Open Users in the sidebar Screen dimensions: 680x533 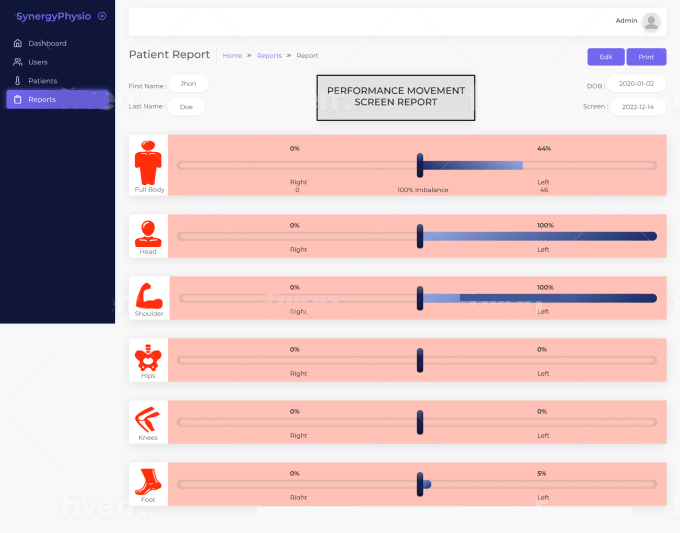point(38,62)
